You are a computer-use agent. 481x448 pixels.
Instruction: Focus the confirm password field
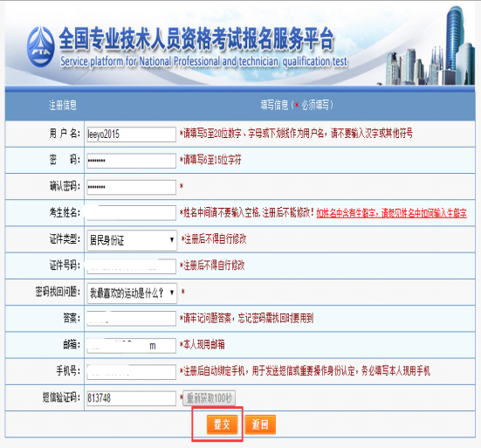[x=131, y=187]
